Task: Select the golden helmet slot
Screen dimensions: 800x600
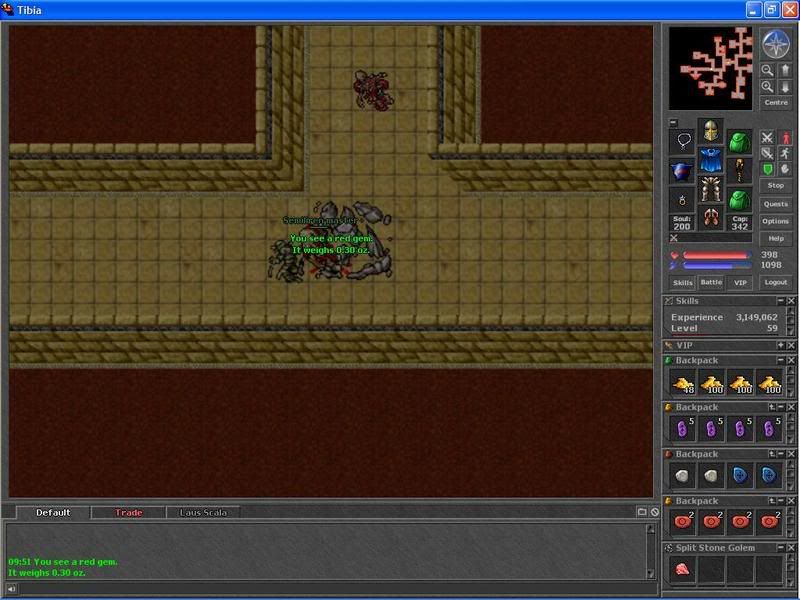Action: click(711, 131)
